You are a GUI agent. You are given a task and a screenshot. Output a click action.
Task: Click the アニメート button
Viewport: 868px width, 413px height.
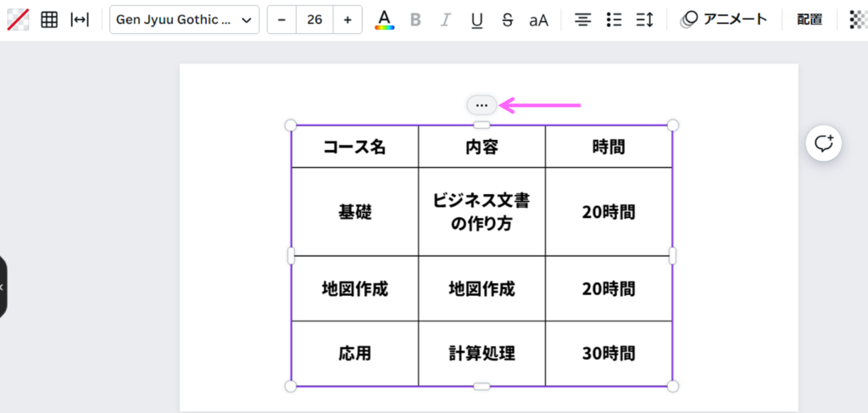point(725,20)
